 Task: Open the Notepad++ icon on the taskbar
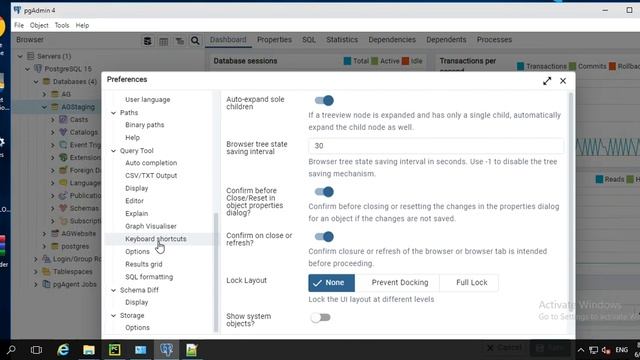[191, 350]
